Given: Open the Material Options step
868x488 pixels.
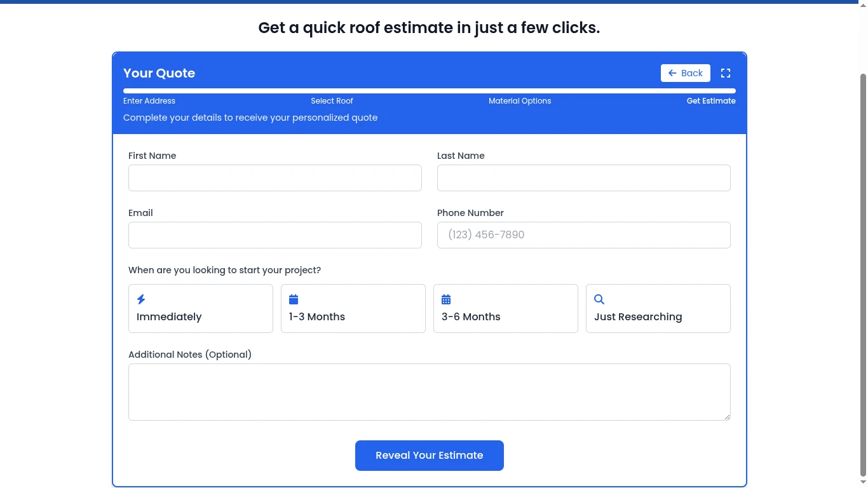Looking at the screenshot, I should (x=520, y=101).
